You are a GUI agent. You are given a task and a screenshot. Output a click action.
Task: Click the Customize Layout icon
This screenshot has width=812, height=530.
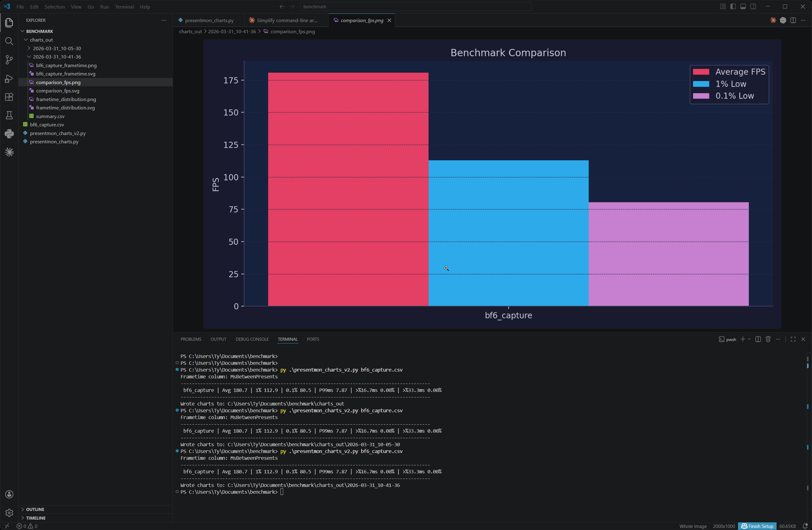click(723, 6)
